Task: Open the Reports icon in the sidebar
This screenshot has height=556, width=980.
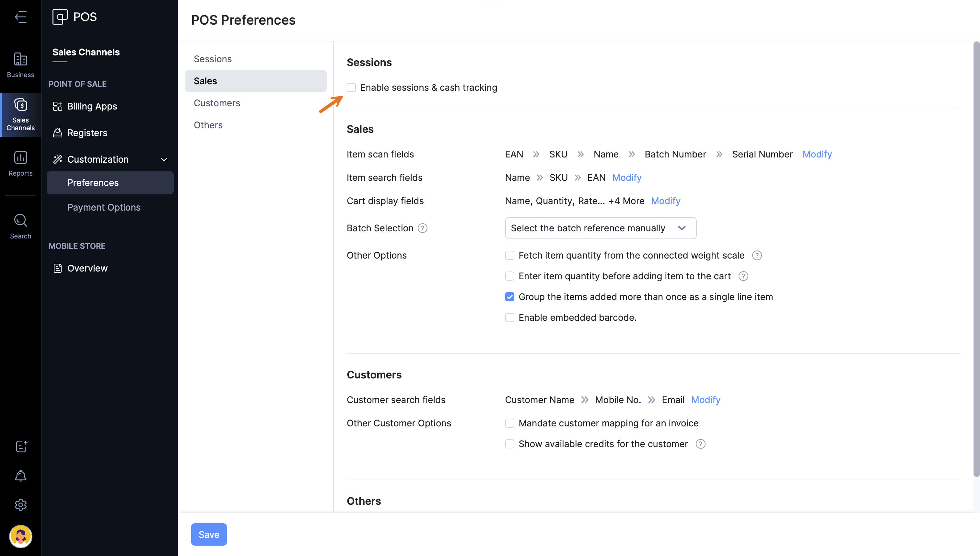Action: 21,163
